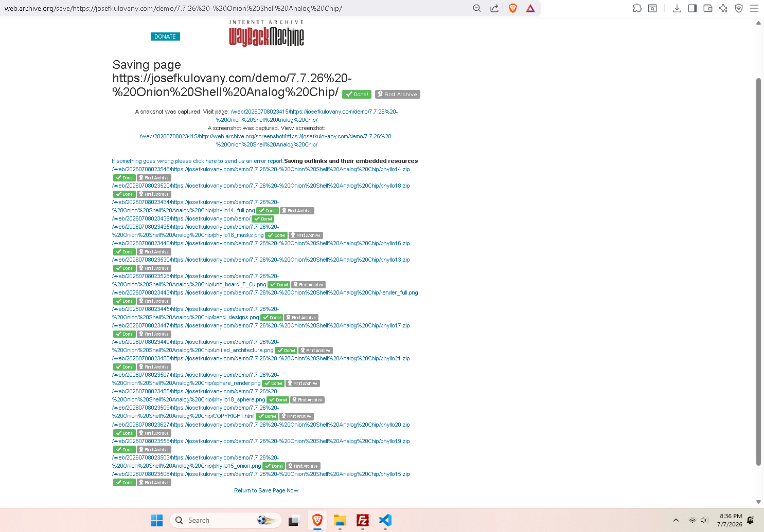Open the taskbar clock showing 8:36 PM
The width and height of the screenshot is (764, 532).
(x=730, y=520)
